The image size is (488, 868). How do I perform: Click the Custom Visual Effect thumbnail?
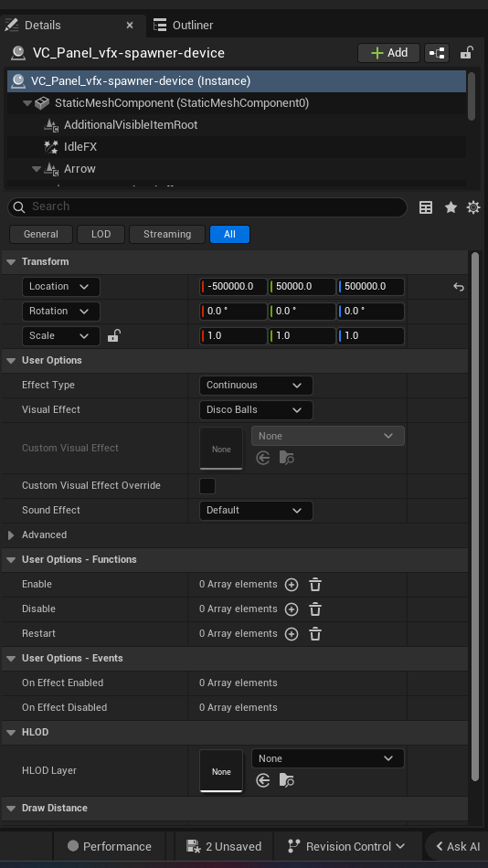coord(221,449)
